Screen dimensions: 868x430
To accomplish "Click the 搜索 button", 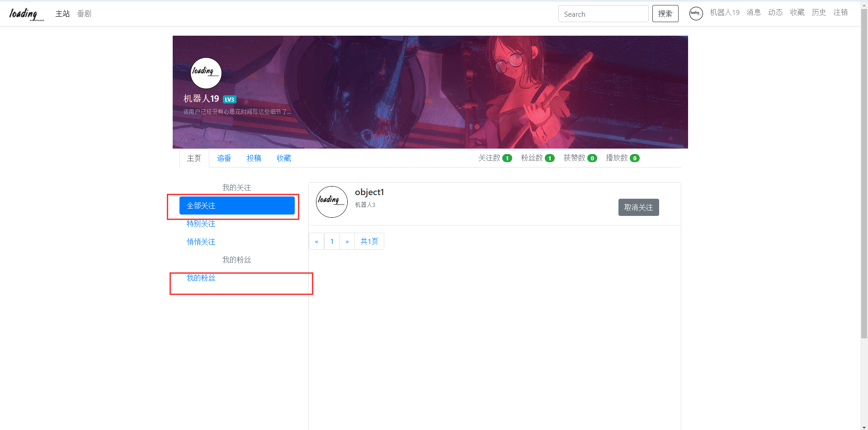I will pos(665,14).
